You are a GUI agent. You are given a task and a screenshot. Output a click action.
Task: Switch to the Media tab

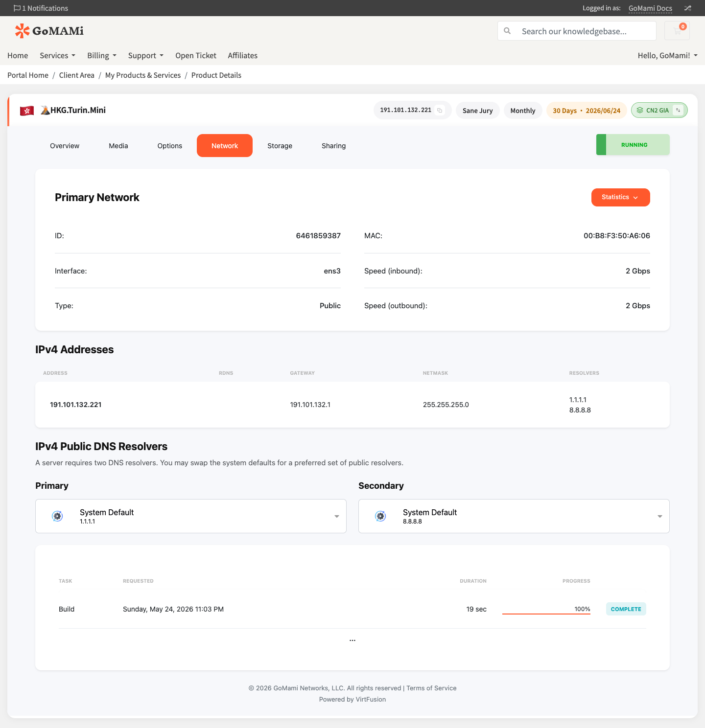(x=118, y=146)
